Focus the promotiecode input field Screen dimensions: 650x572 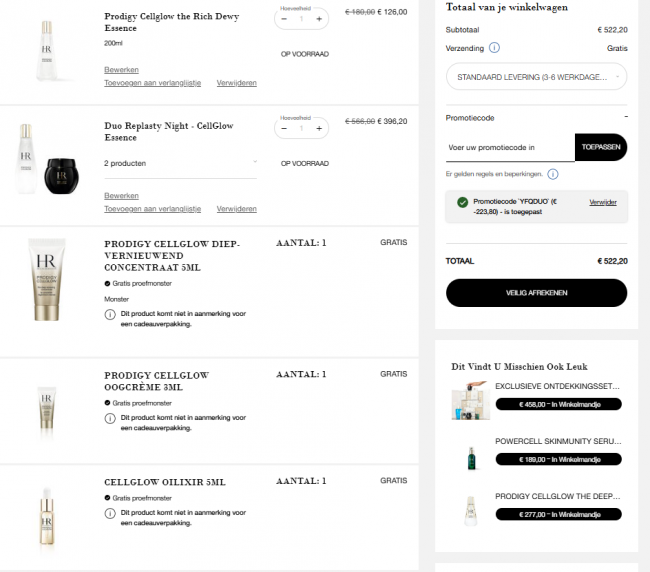(510, 148)
